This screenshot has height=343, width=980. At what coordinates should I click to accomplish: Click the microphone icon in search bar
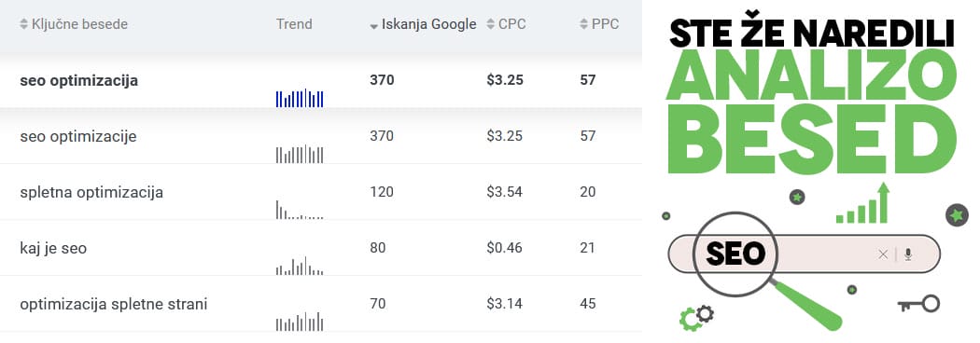coord(908,254)
